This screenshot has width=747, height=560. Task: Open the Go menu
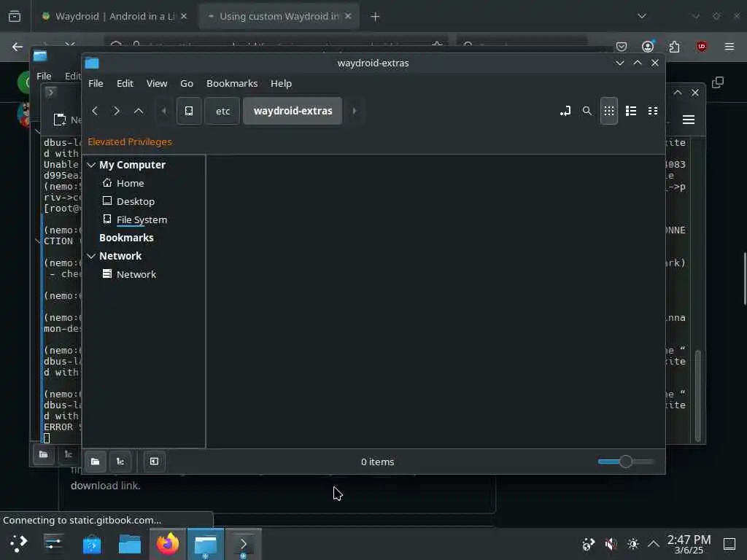pos(187,83)
